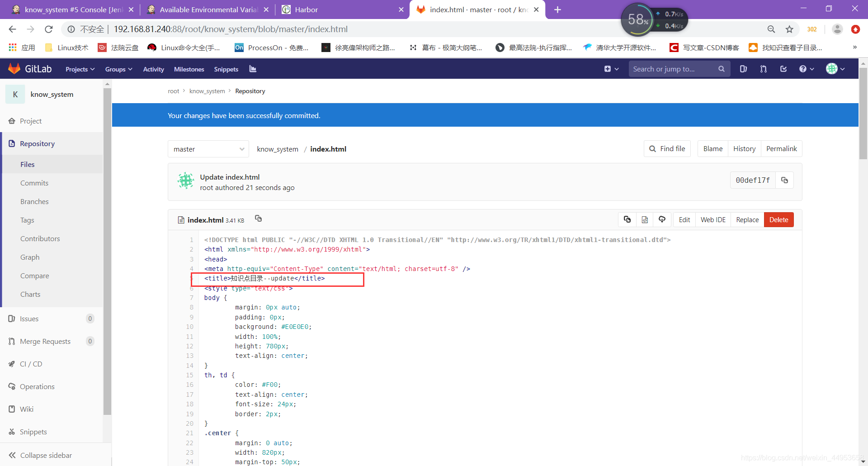Click commit hash 00def17f
The width and height of the screenshot is (868, 466).
[752, 180]
